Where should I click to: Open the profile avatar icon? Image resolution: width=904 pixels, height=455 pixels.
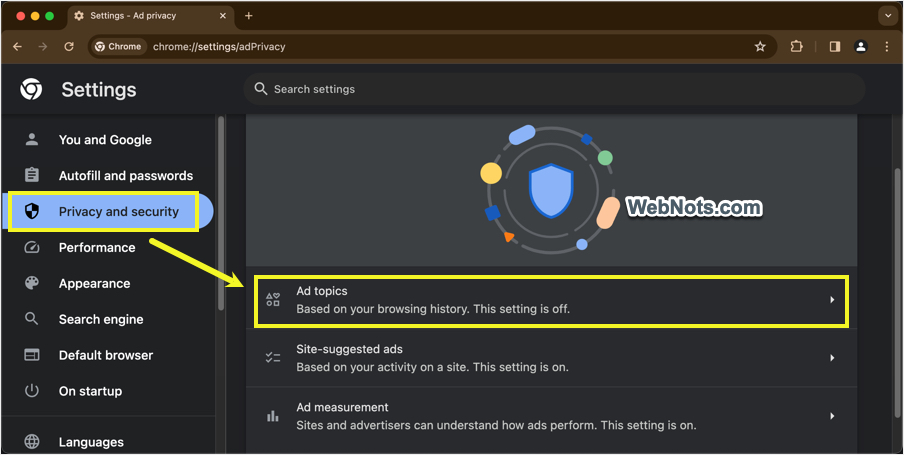click(860, 46)
